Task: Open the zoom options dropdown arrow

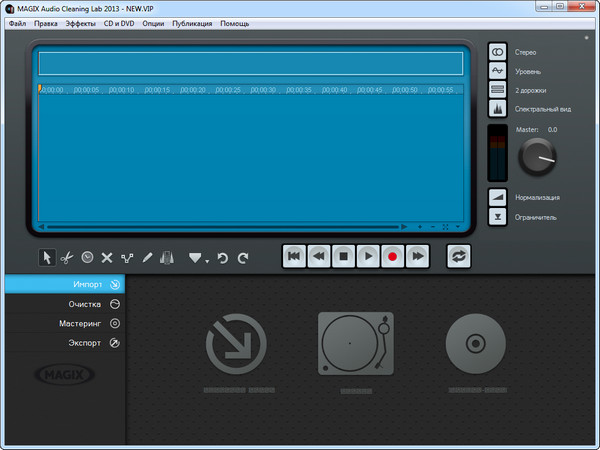Action: pos(458,227)
